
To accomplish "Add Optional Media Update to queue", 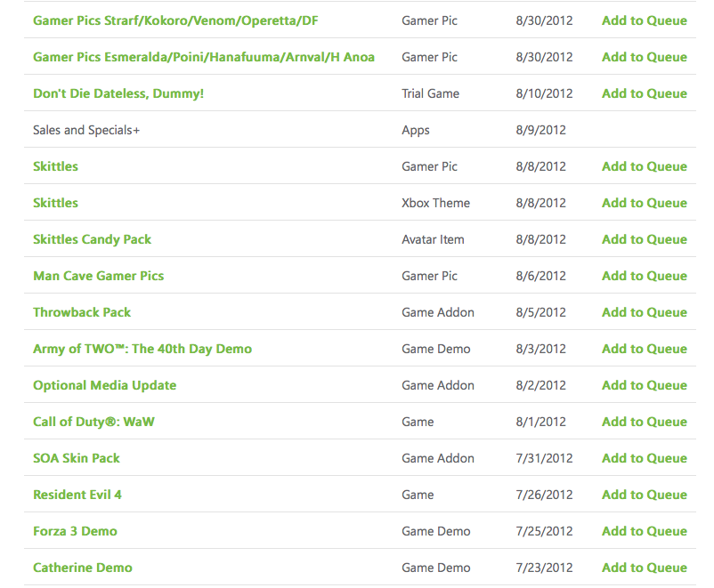I will coord(645,385).
